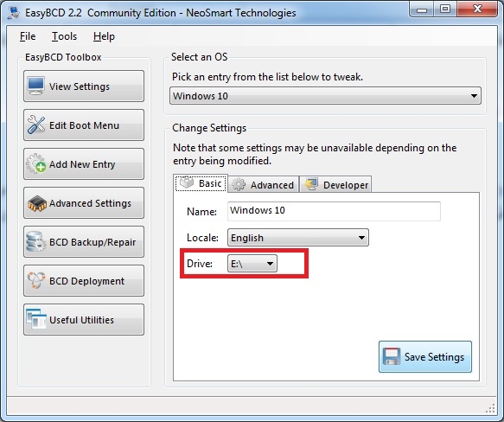Click the gear icon on Advanced tab
The image size is (504, 422).
(239, 185)
